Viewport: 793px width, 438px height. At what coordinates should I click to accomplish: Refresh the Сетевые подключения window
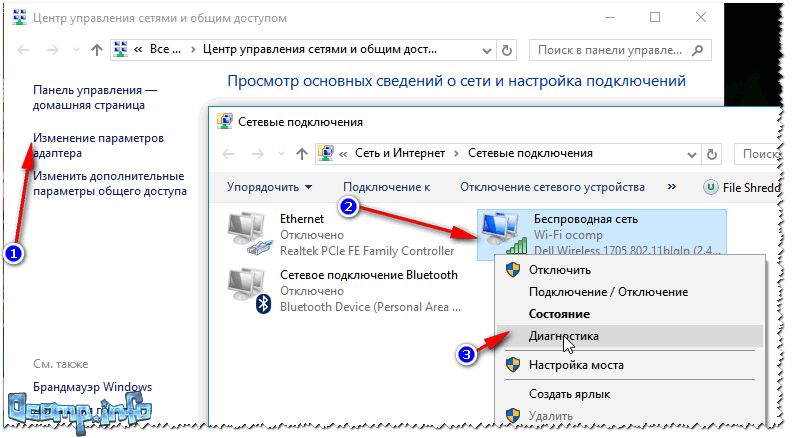pyautogui.click(x=712, y=154)
